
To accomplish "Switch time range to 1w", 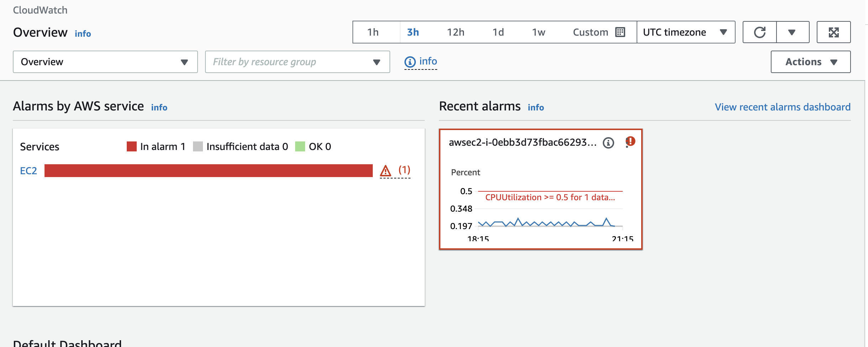I will point(538,32).
